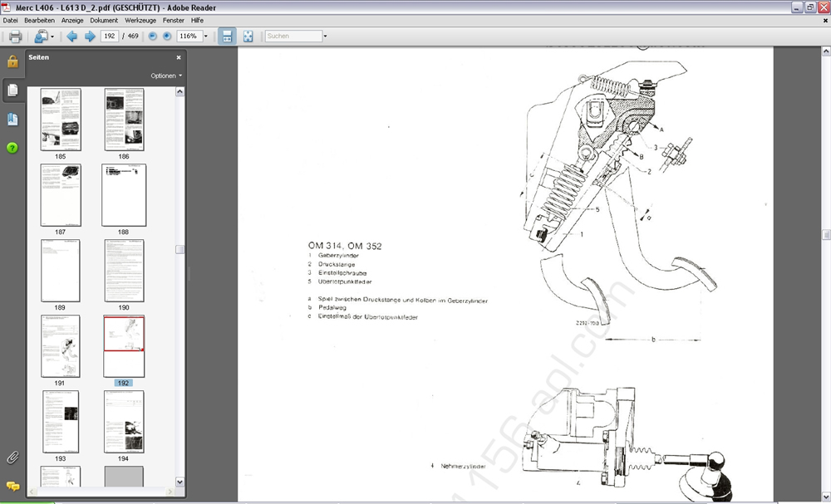Image resolution: width=831 pixels, height=504 pixels.
Task: Select page 190 thumbnail
Action: 124,271
